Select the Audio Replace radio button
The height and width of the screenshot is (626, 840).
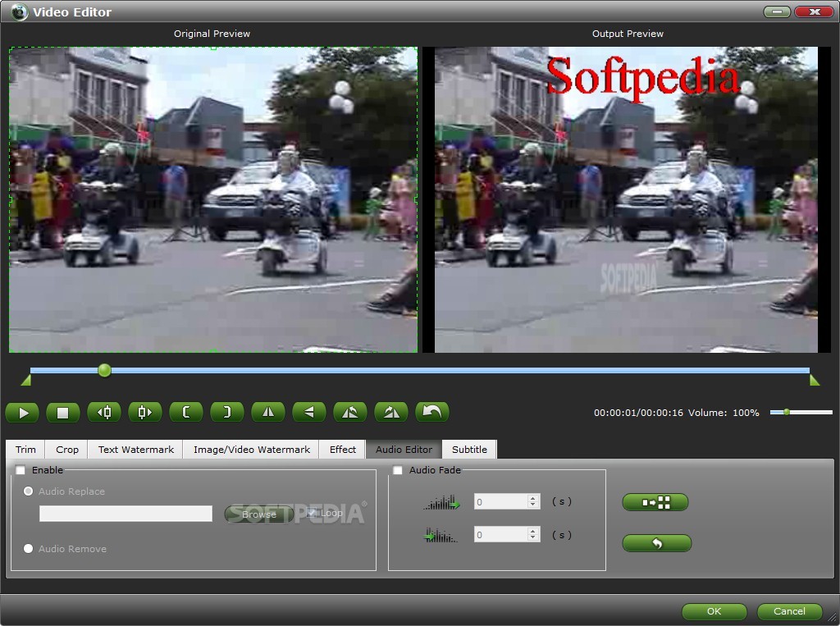[x=29, y=491]
